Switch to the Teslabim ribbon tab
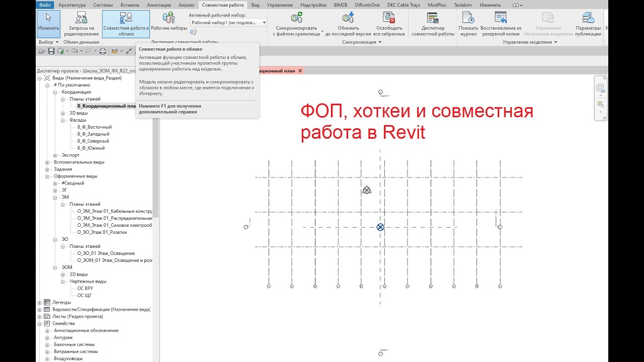The height and width of the screenshot is (362, 644). coord(463,5)
